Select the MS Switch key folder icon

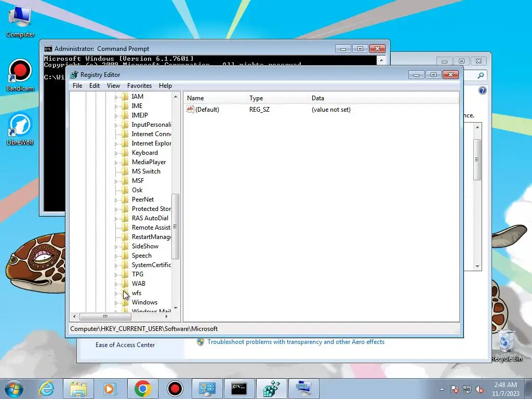[125, 171]
